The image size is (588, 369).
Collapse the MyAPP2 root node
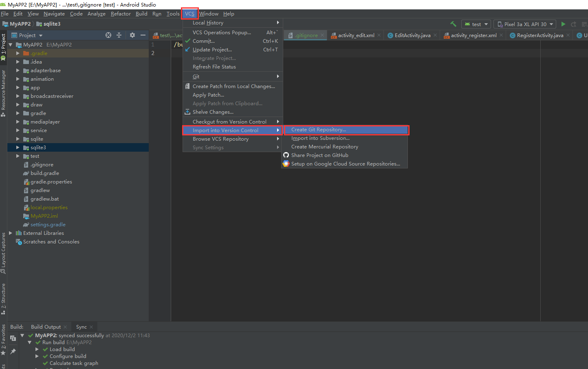[x=11, y=44]
